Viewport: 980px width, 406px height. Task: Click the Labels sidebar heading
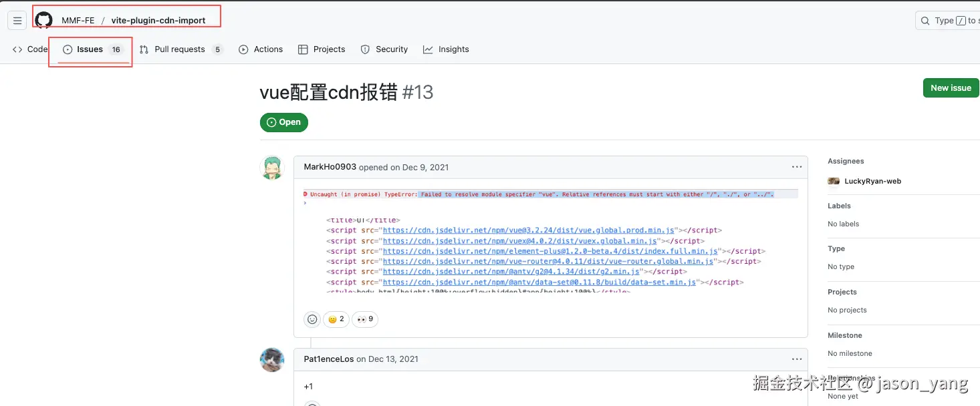(x=839, y=206)
